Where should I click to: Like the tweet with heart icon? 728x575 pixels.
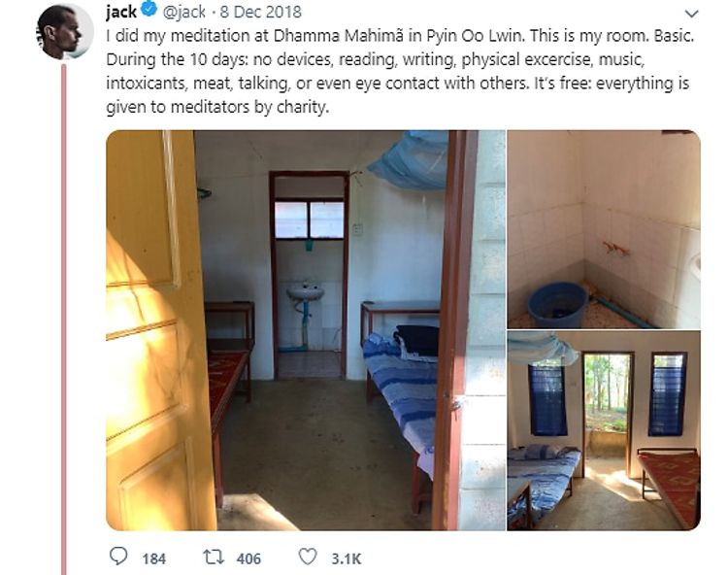click(308, 557)
